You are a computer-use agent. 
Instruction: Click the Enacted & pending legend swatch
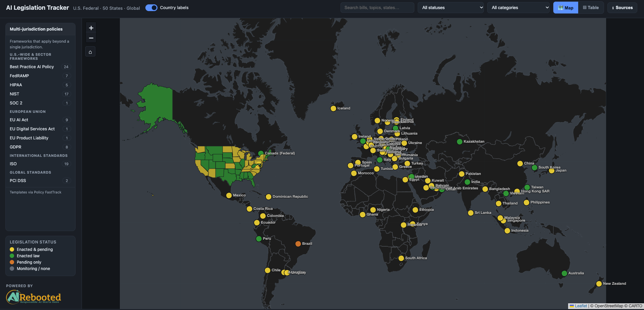[12, 250]
